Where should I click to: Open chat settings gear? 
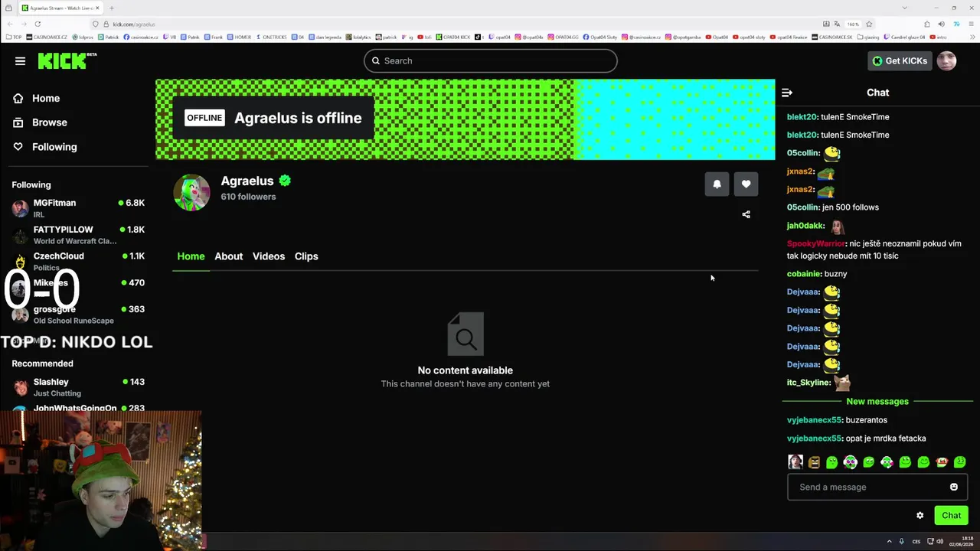tap(920, 516)
